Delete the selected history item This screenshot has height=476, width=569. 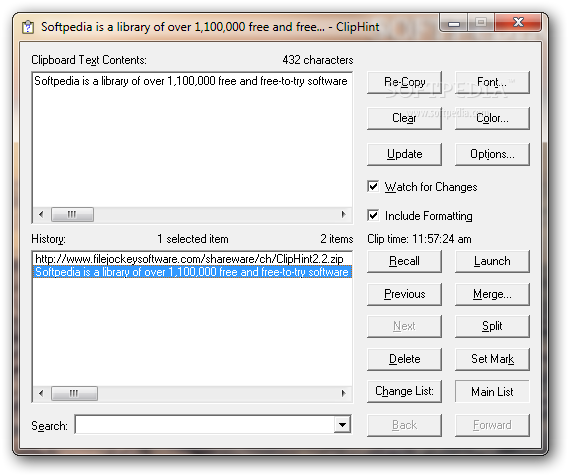click(404, 359)
